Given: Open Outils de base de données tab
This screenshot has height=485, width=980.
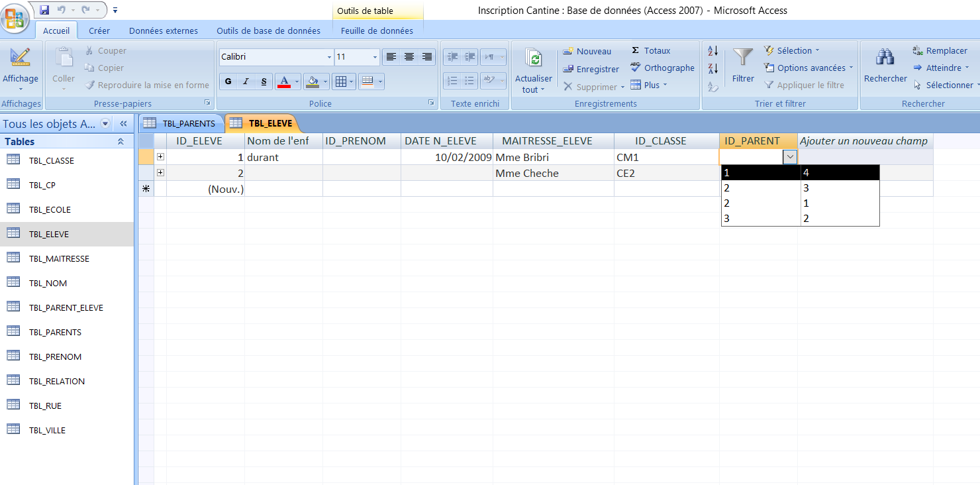Looking at the screenshot, I should click(x=268, y=30).
